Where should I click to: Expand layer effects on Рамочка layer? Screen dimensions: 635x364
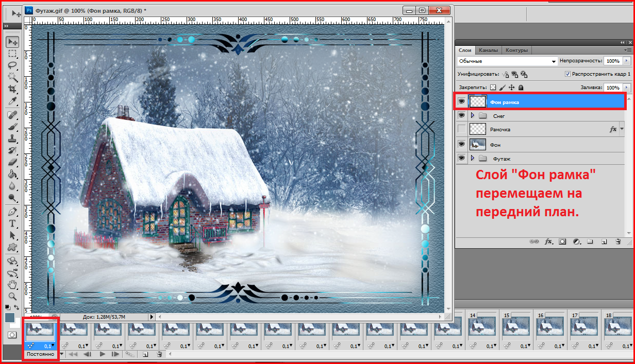pos(622,129)
